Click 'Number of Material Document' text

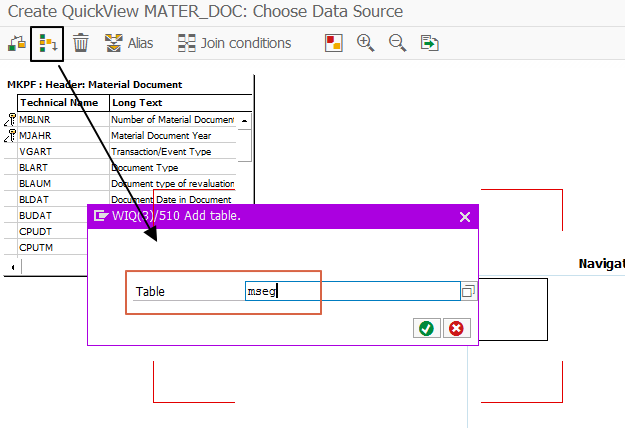(173, 120)
